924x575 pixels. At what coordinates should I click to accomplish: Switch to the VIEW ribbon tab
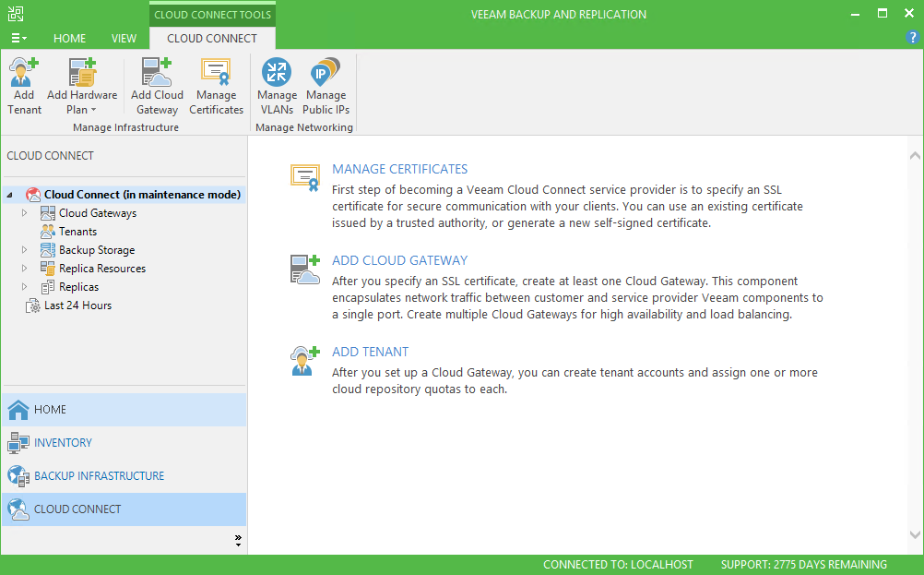124,39
